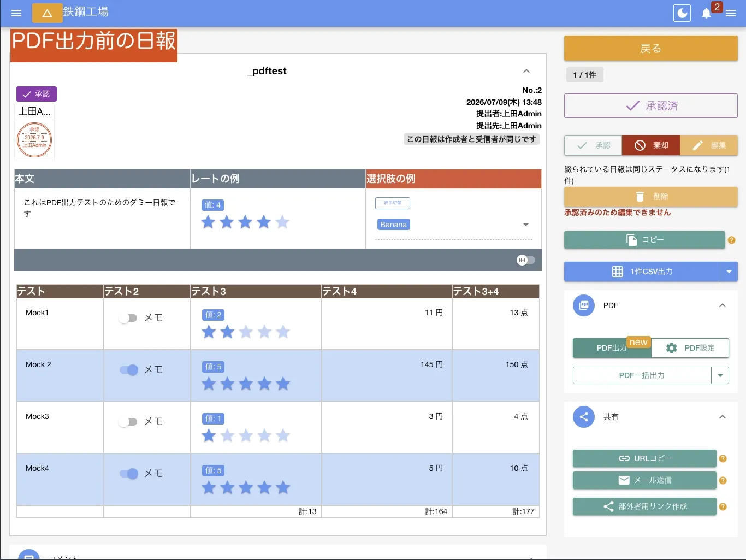The width and height of the screenshot is (746, 560).
Task: Toggle the メモ switch in Mock4 row
Action: tap(128, 474)
